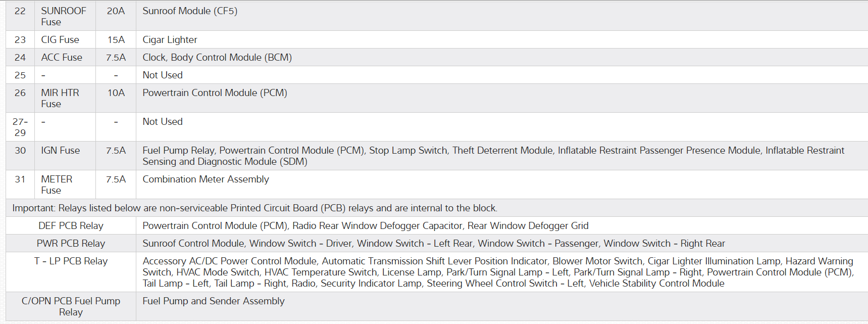The height and width of the screenshot is (324, 868).
Task: Click the METER Fuse name cell
Action: 57,184
